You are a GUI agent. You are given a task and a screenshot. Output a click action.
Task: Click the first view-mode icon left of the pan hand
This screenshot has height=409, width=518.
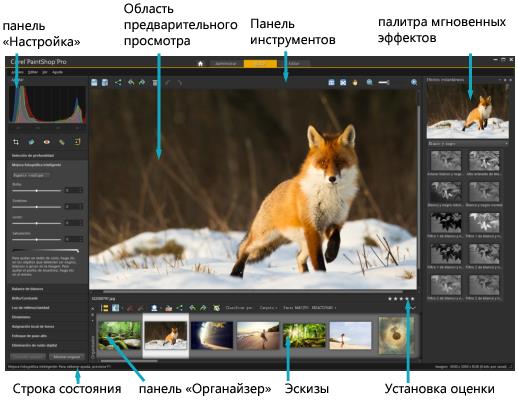click(x=331, y=82)
